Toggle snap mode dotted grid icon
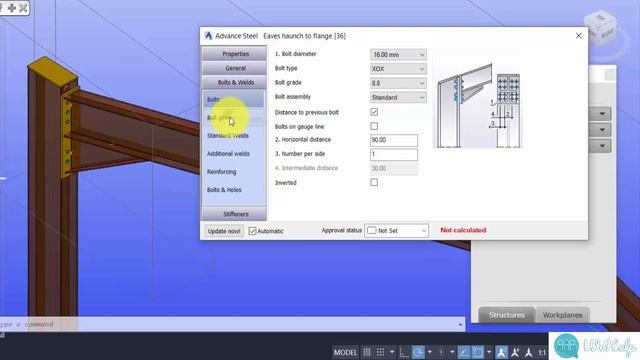640x360 pixels. click(x=380, y=352)
